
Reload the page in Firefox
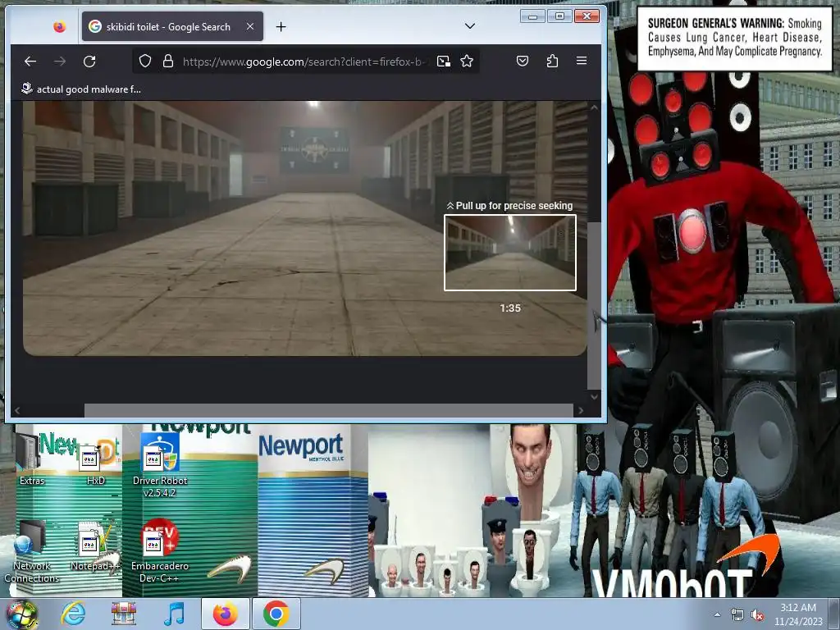pyautogui.click(x=89, y=62)
